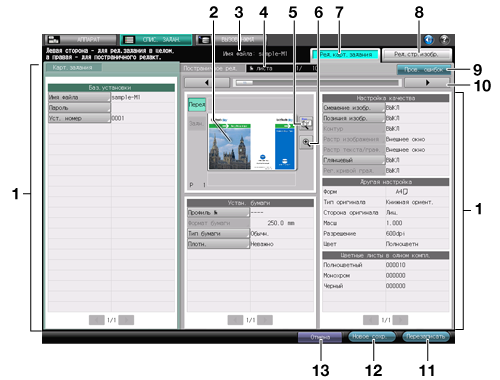The height and width of the screenshot is (380, 500).
Task: Click the zoom magnifier icon
Action: click(x=306, y=142)
